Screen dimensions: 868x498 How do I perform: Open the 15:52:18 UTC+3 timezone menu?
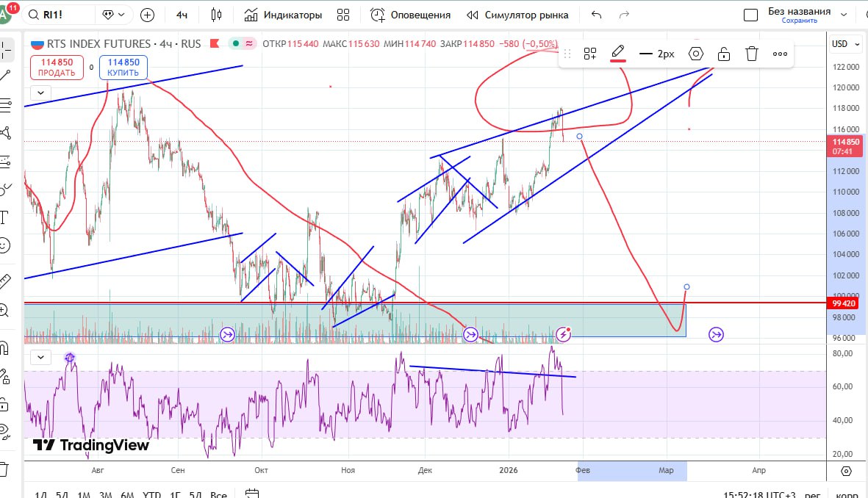coord(759,494)
